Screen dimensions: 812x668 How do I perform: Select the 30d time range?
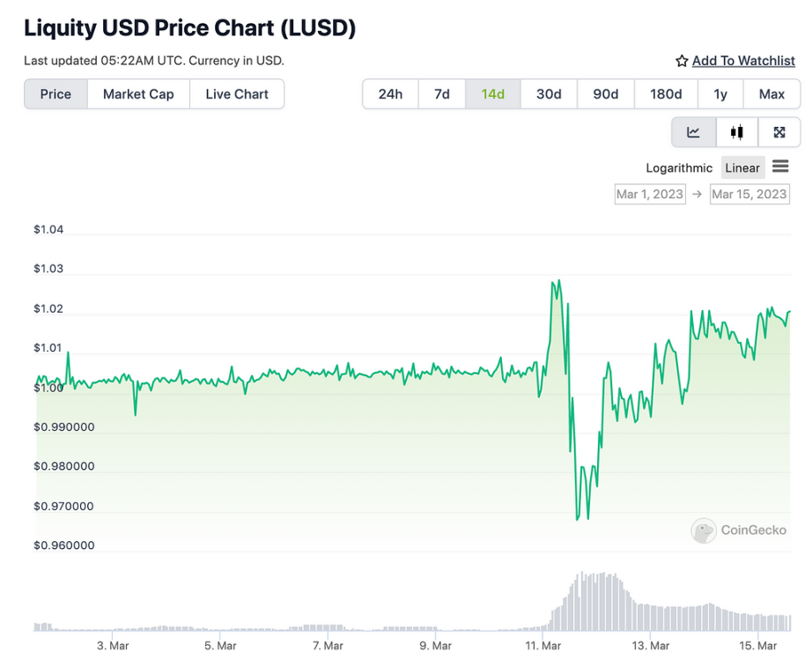[548, 93]
